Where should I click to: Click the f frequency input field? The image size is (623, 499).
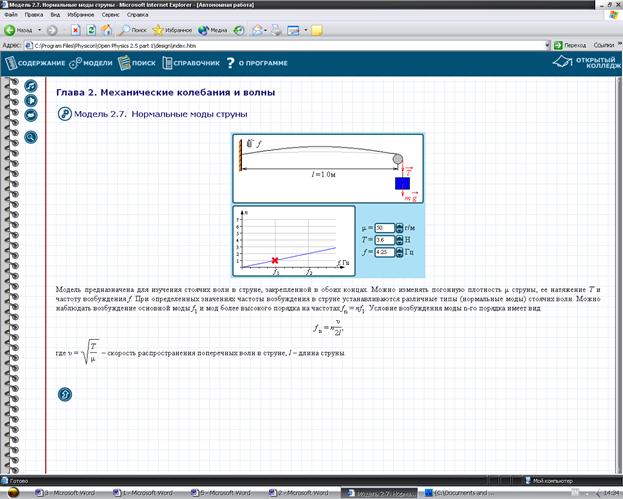click(x=385, y=252)
